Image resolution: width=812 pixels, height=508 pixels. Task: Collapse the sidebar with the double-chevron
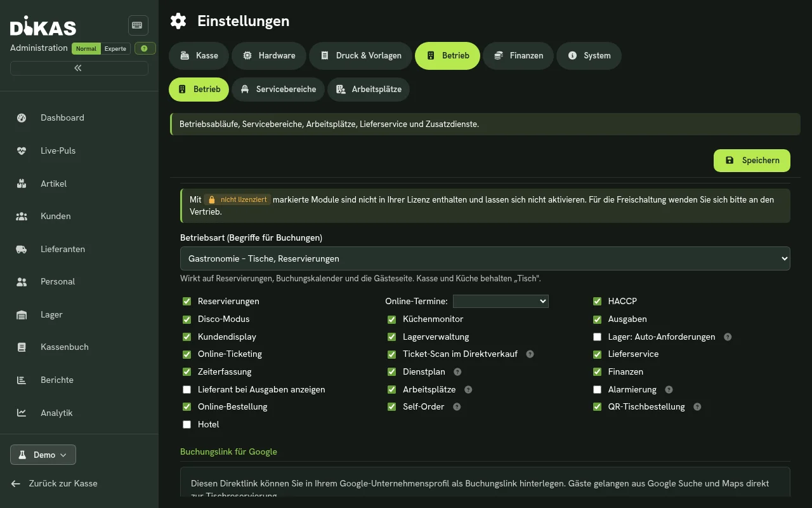pos(79,68)
